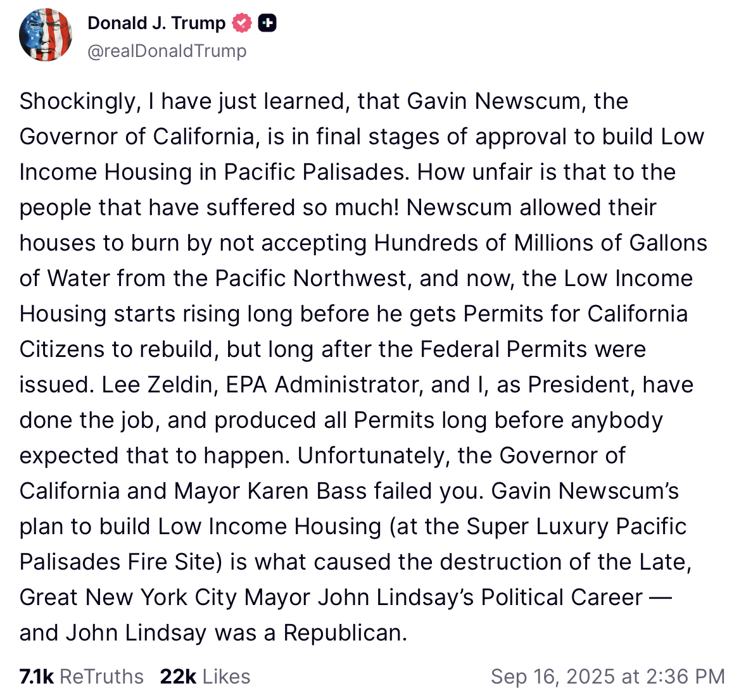Screen dimensions: 746x700
Task: Click the black plus badge icon
Action: [x=267, y=23]
